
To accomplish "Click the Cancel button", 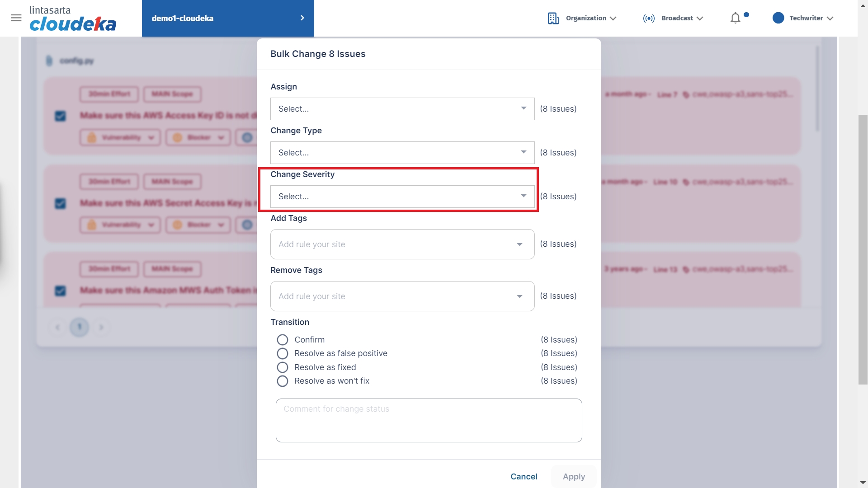I will click(524, 476).
